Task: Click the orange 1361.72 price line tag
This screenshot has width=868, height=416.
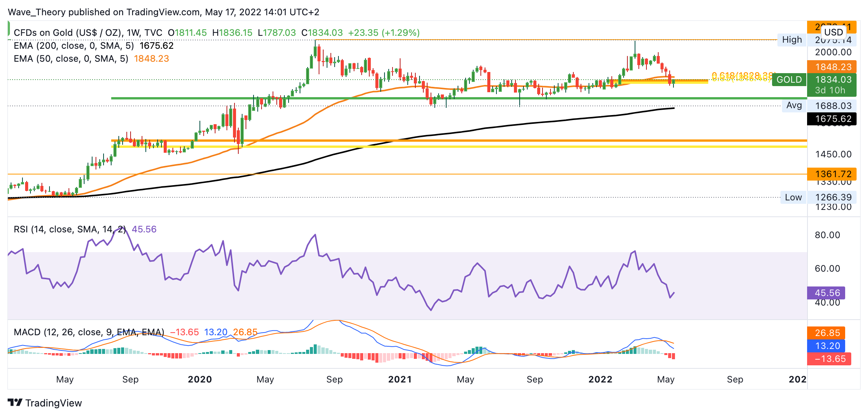Action: pos(832,174)
